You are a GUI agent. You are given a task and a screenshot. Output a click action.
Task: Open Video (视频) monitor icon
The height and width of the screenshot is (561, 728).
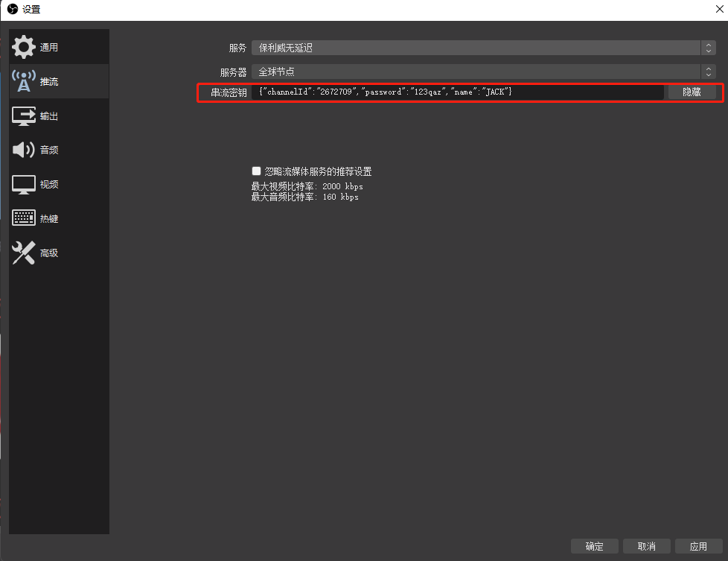coord(24,184)
